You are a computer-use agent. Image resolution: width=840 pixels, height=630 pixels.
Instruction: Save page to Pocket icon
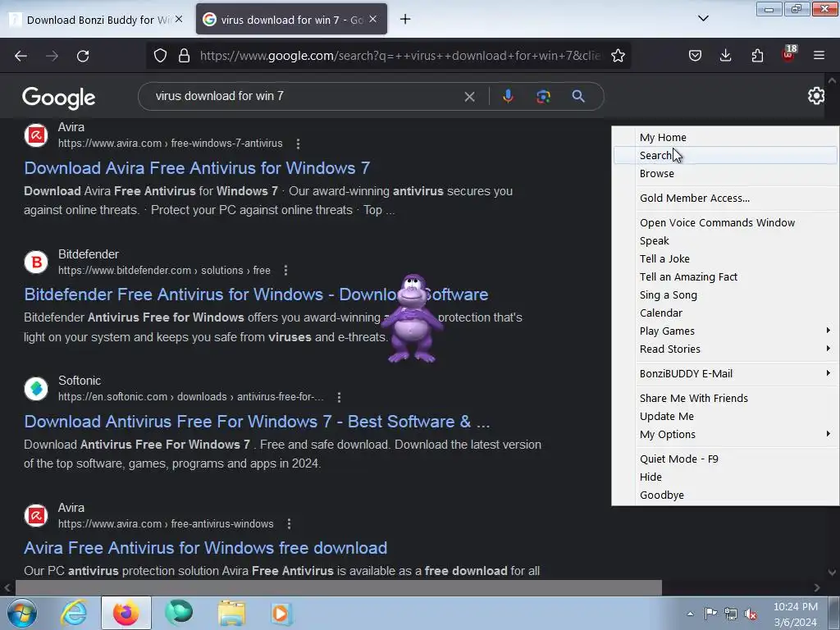click(695, 56)
